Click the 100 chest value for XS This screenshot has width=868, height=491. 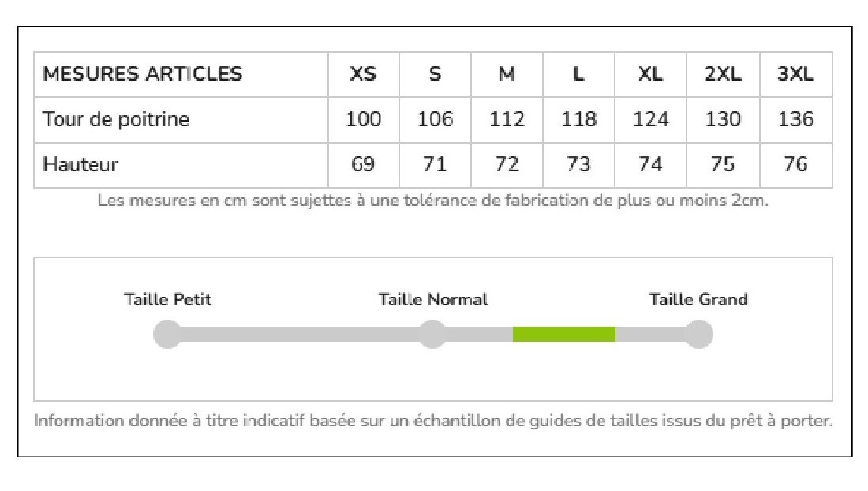pos(363,119)
